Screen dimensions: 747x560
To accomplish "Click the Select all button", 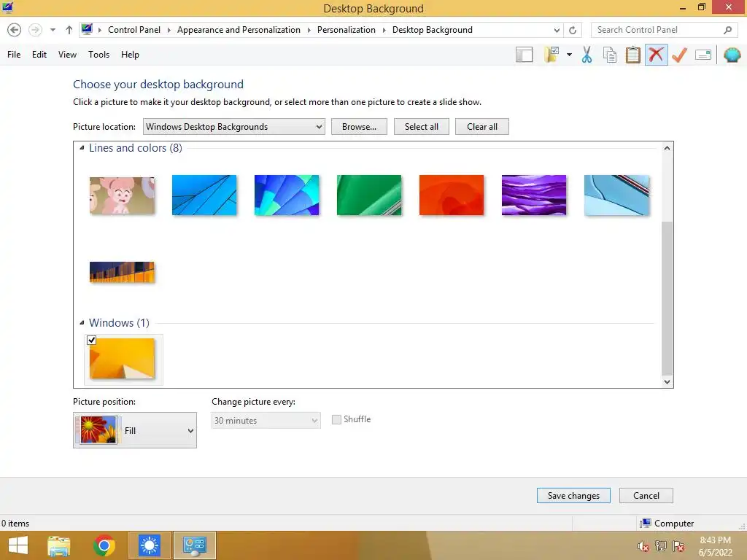I will pos(422,127).
